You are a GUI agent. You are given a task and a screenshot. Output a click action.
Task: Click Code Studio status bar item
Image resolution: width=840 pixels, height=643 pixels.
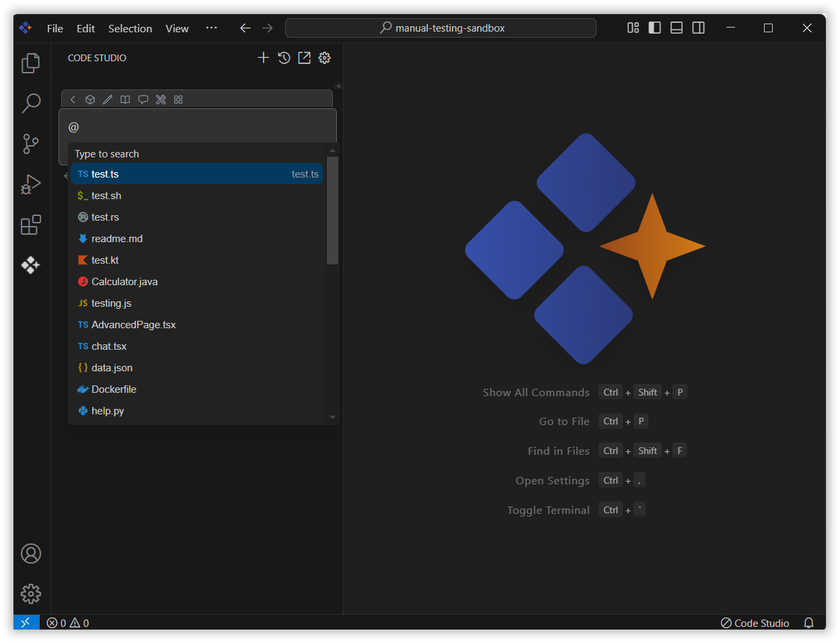pyautogui.click(x=755, y=623)
